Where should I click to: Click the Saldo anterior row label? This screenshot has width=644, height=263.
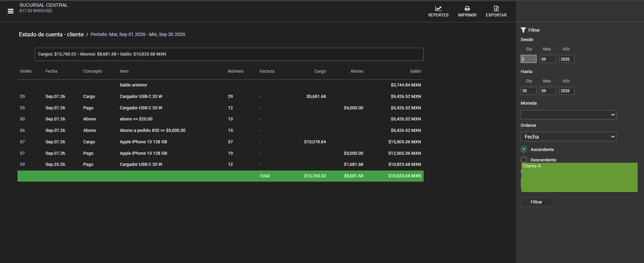click(133, 85)
